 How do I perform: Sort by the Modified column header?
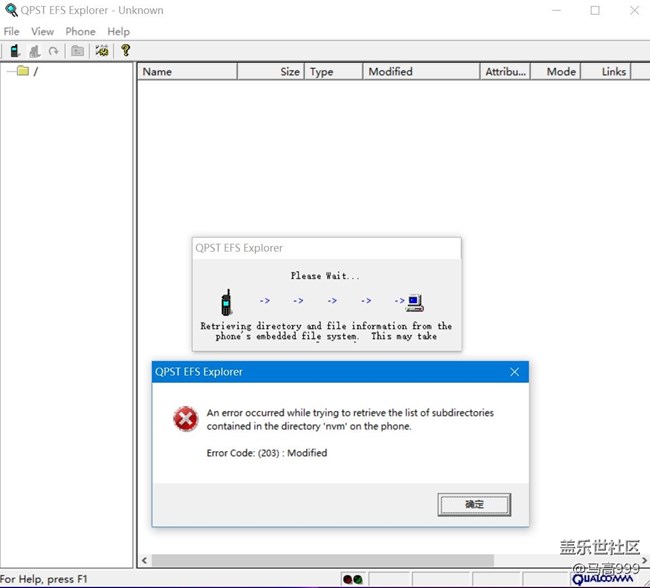(420, 72)
